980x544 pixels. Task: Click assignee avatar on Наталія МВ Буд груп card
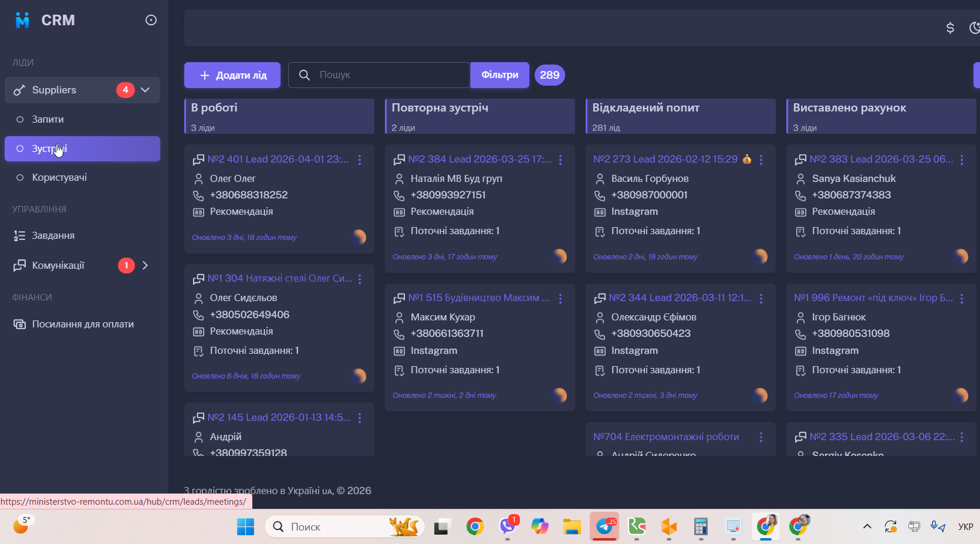pyautogui.click(x=559, y=256)
